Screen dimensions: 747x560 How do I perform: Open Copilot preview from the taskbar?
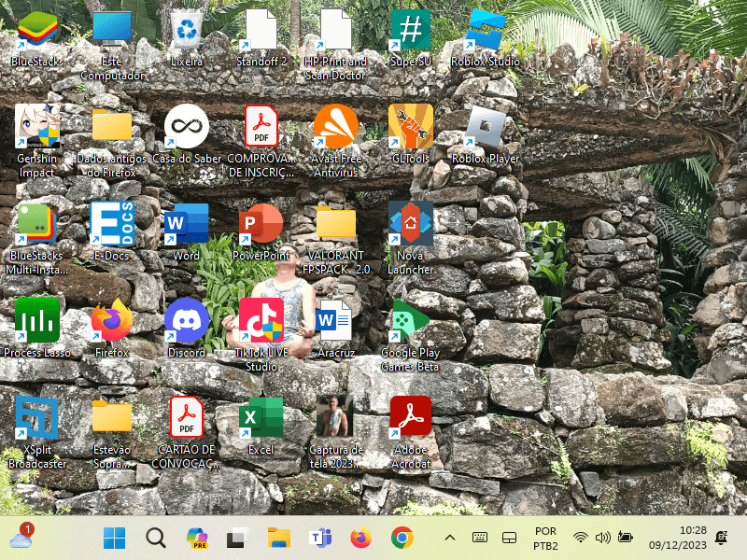click(x=197, y=539)
